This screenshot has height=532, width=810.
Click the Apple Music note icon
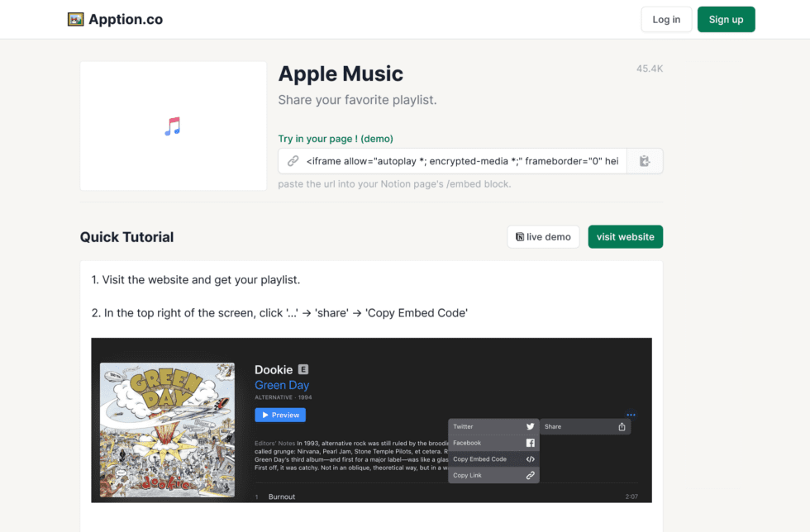click(173, 126)
